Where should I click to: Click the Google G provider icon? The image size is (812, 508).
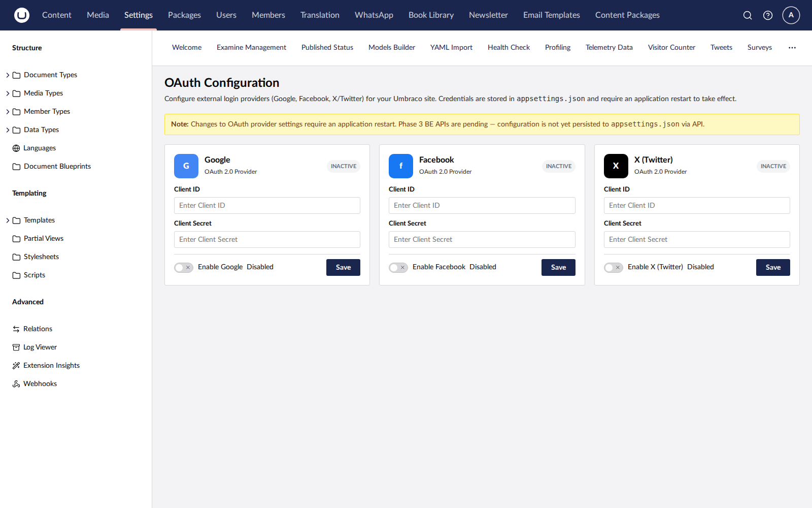[x=186, y=166]
